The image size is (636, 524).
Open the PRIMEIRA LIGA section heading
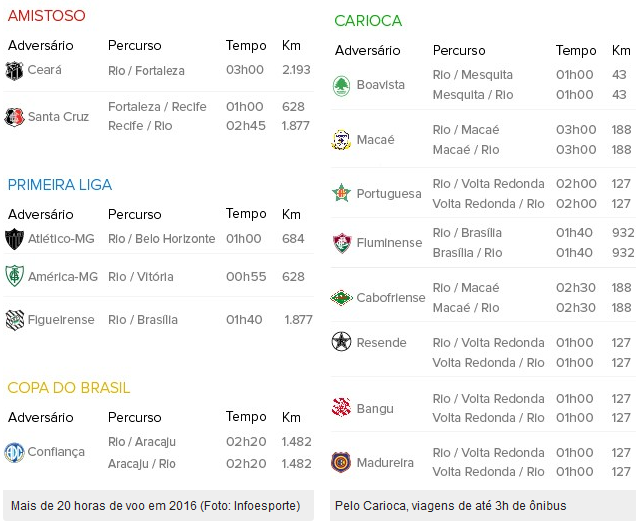[x=60, y=185]
